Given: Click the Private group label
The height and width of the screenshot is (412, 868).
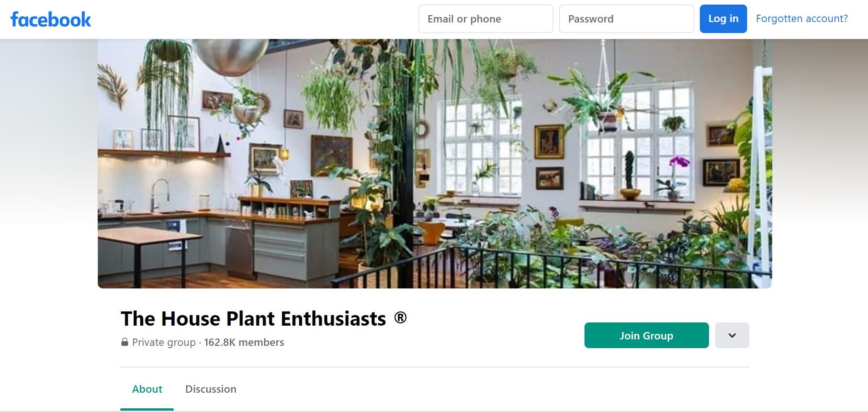Looking at the screenshot, I should click(x=164, y=343).
